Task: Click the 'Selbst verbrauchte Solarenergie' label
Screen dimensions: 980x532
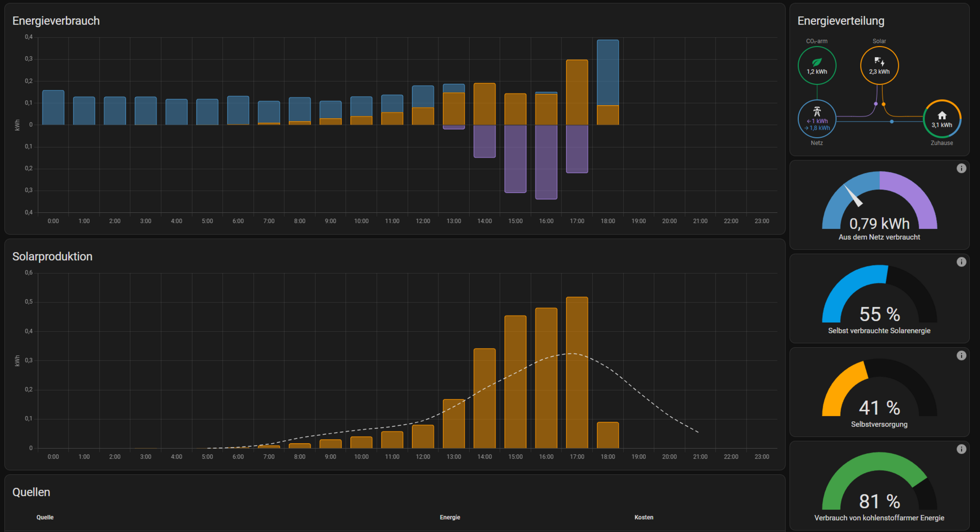Action: pos(879,331)
